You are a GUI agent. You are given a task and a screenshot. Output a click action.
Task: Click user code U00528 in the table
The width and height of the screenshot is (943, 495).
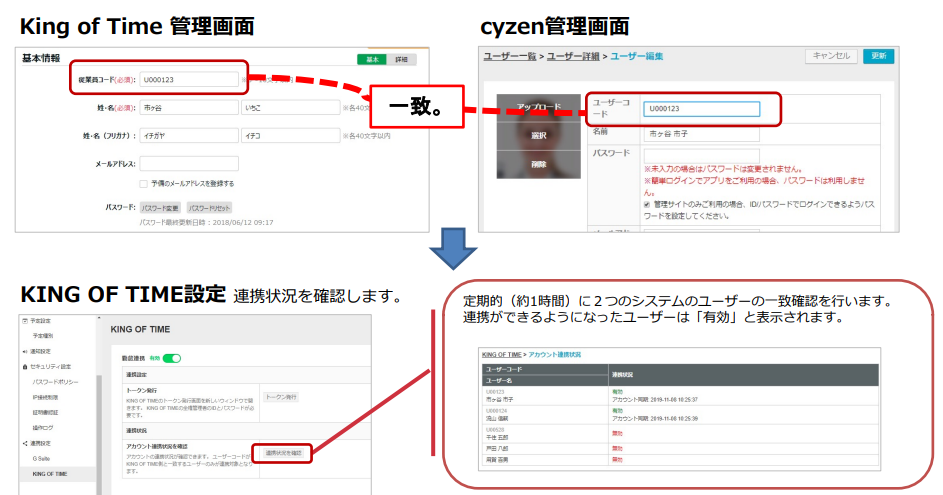[495, 430]
